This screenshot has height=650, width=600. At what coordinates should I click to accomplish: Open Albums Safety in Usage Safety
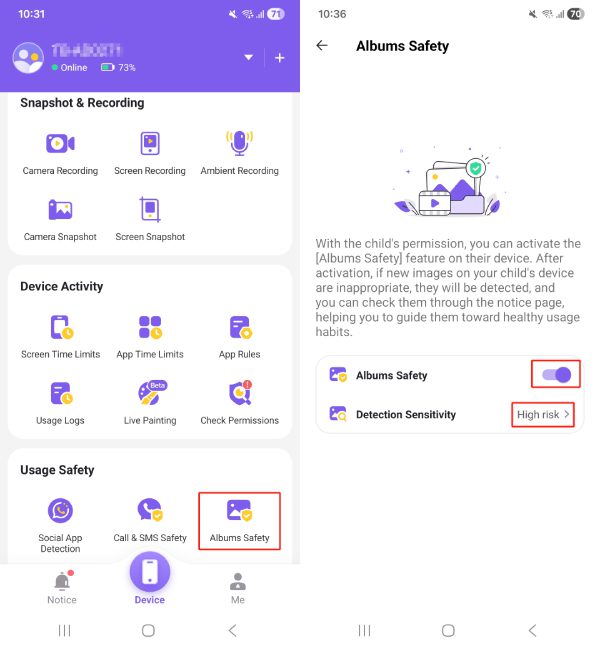click(x=239, y=521)
